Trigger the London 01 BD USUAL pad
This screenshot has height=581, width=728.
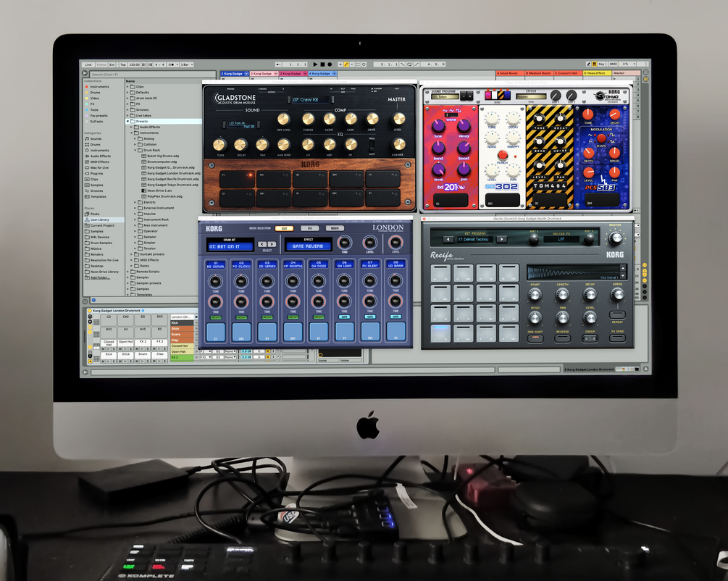coord(215,332)
